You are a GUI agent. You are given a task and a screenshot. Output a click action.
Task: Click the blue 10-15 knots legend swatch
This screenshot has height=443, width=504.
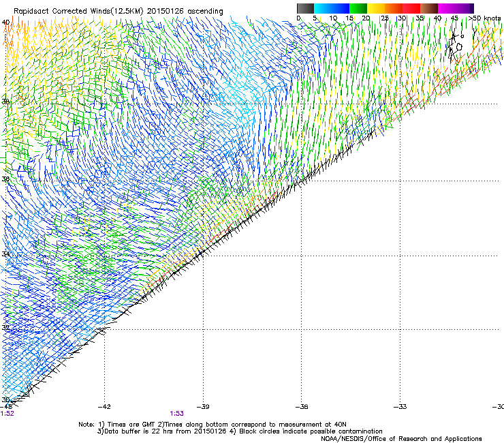[x=341, y=8]
